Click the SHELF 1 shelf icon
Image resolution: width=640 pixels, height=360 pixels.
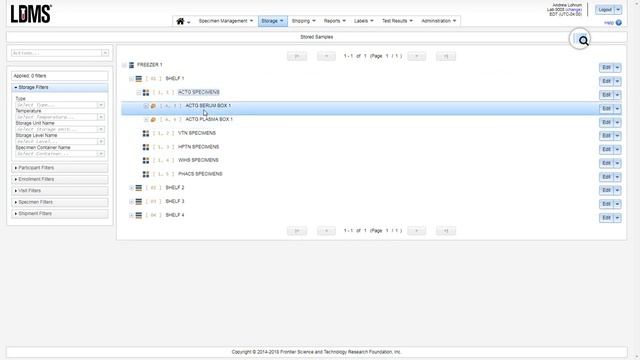pos(139,78)
